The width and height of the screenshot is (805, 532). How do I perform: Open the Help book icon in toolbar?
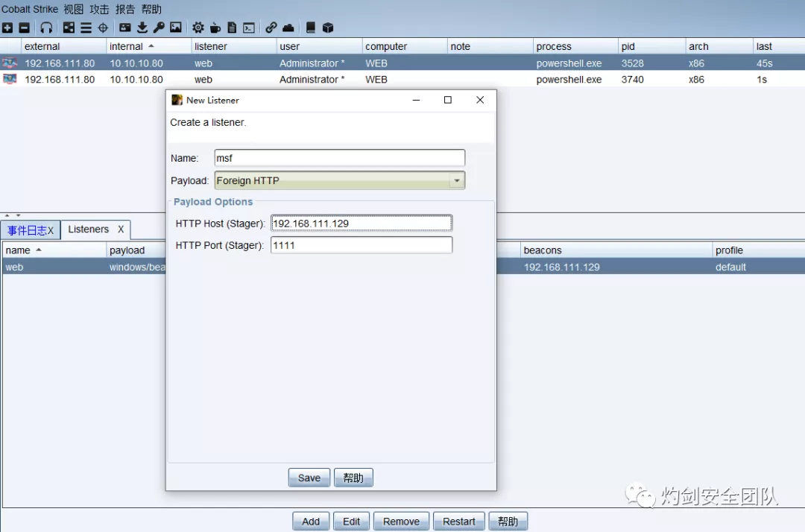point(311,28)
